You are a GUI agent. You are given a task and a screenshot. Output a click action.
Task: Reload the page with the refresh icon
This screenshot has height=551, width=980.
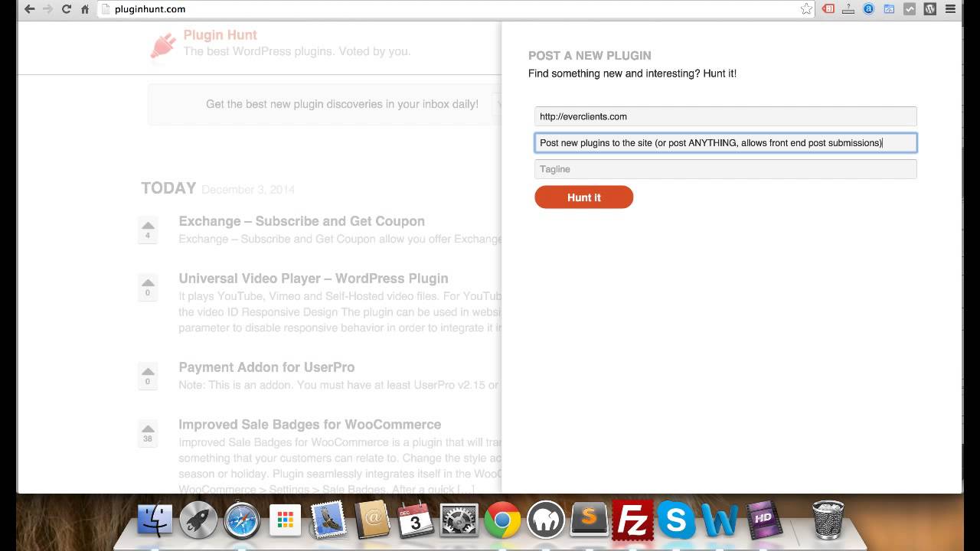point(67,9)
